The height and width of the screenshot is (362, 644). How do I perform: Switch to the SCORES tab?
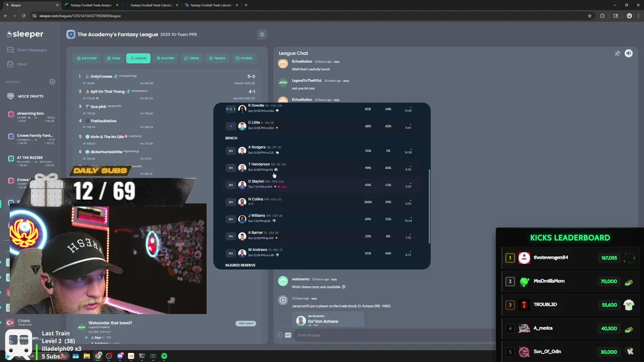(x=244, y=58)
